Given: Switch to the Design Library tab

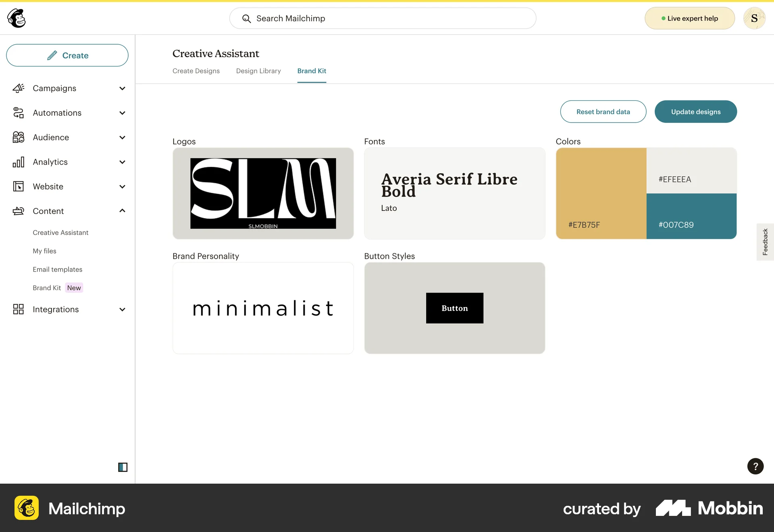Looking at the screenshot, I should click(x=258, y=71).
